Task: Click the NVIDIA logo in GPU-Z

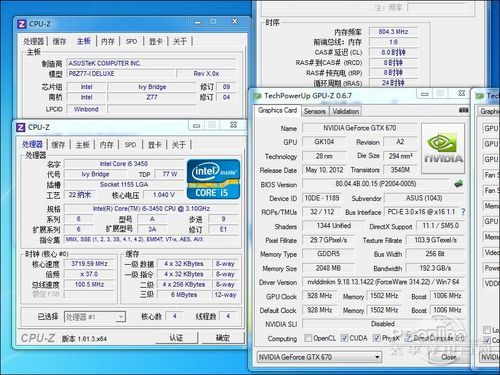Action: [443, 148]
